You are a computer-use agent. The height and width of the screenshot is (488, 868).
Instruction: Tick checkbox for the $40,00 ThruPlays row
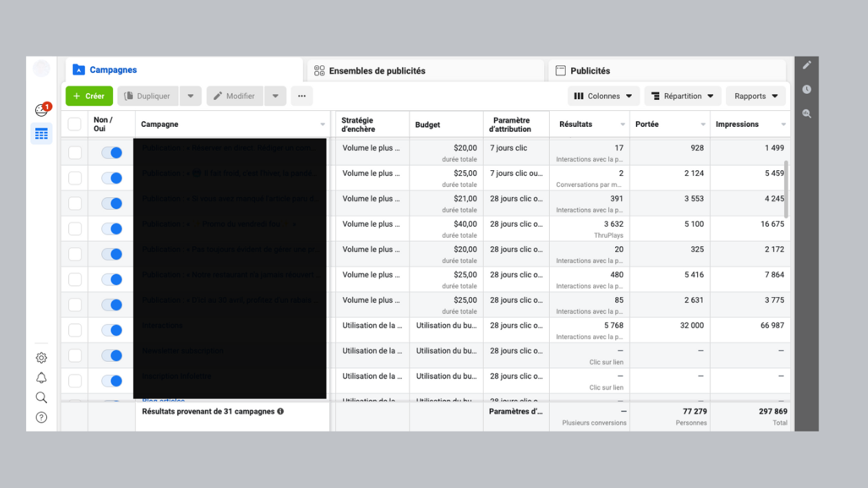(74, 229)
